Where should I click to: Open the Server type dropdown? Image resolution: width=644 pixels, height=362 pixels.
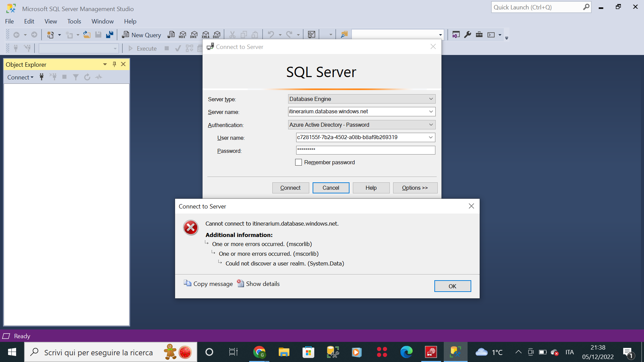pyautogui.click(x=431, y=99)
